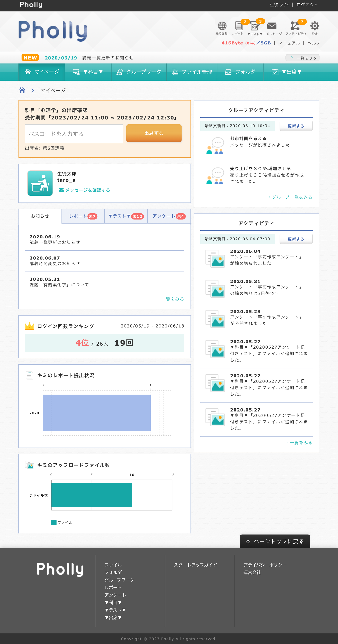Click the picture icon next to キミのアップロードファイル数
This screenshot has width=338, height=644.
(29, 465)
